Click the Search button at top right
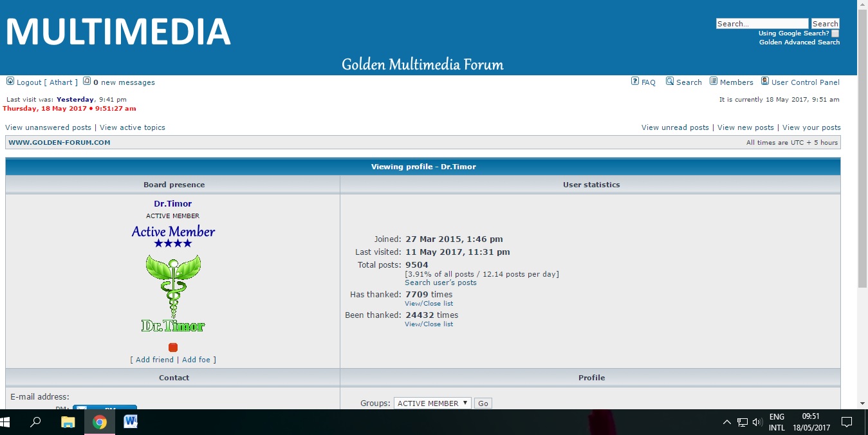This screenshot has width=868, height=435. 825,24
